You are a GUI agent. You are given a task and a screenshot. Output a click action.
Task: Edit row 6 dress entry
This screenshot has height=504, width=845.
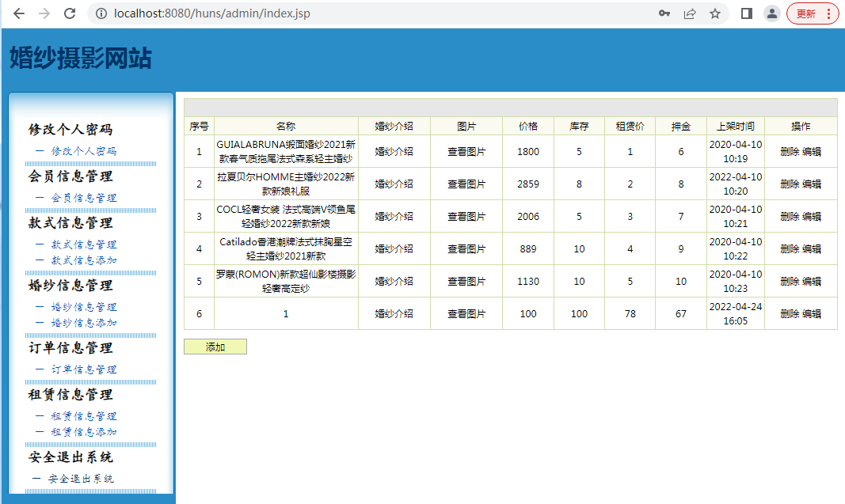click(812, 313)
